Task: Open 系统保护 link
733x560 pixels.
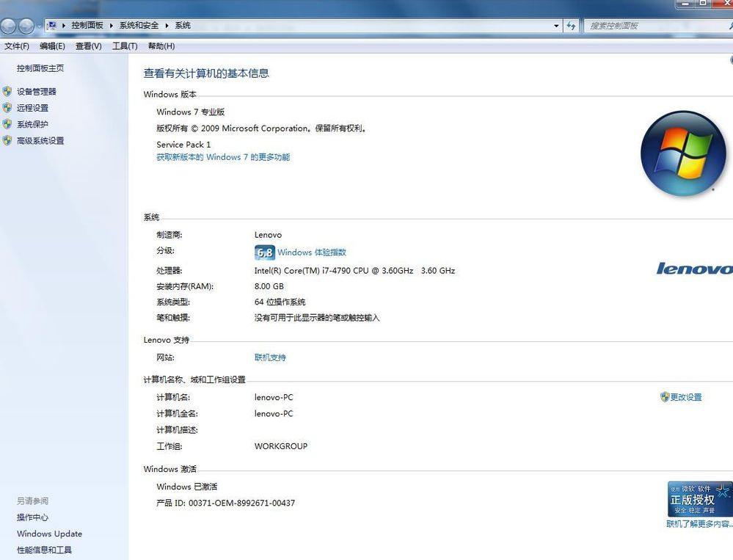Action: coord(32,124)
